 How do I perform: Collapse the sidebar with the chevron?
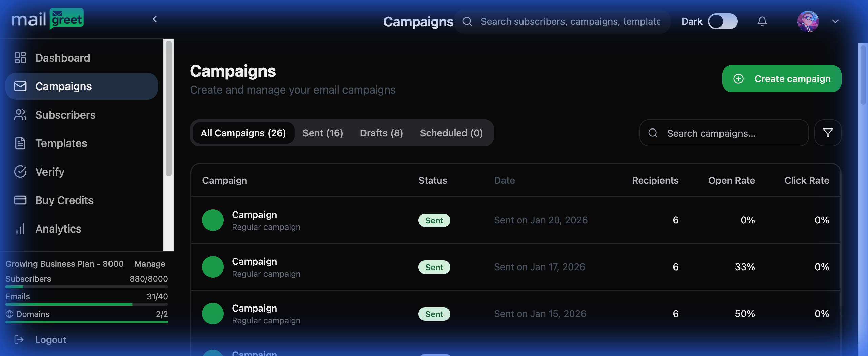pos(155,19)
